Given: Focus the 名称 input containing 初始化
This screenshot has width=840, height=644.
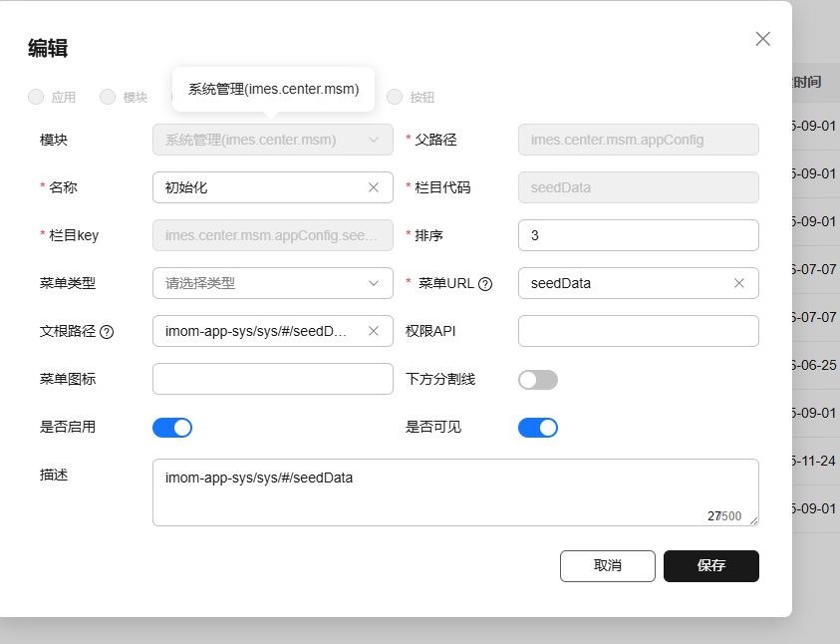Looking at the screenshot, I should (273, 187).
